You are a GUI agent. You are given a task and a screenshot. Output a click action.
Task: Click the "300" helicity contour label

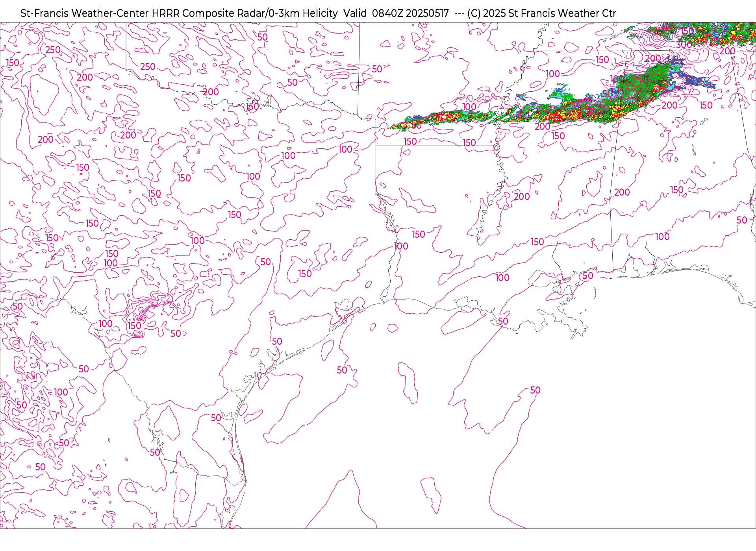point(684,45)
